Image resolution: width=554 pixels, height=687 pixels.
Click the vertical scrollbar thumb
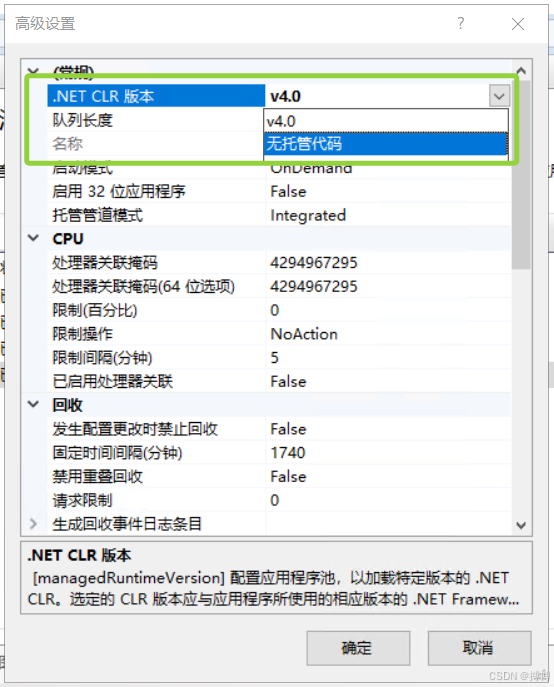point(521,174)
